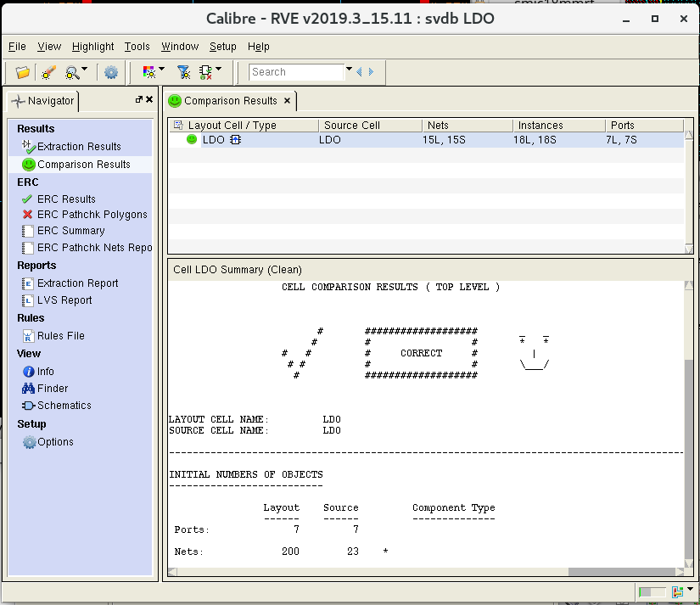This screenshot has width=700, height=605.
Task: Select the Ports value 7L, 7S
Action: [x=621, y=140]
